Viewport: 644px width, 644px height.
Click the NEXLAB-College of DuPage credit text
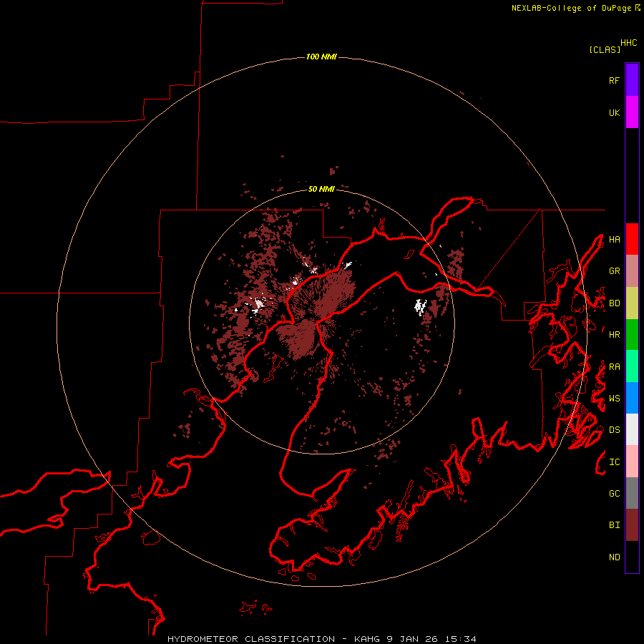click(571, 8)
